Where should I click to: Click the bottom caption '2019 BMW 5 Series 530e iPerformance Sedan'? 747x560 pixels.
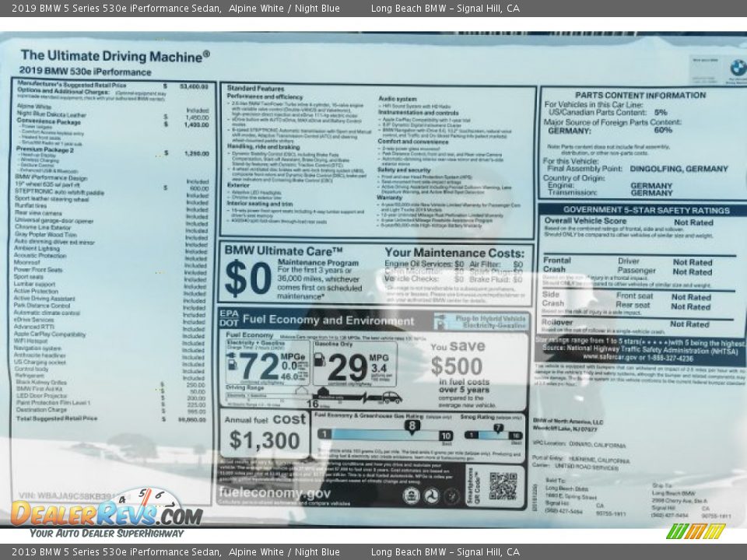[116, 552]
